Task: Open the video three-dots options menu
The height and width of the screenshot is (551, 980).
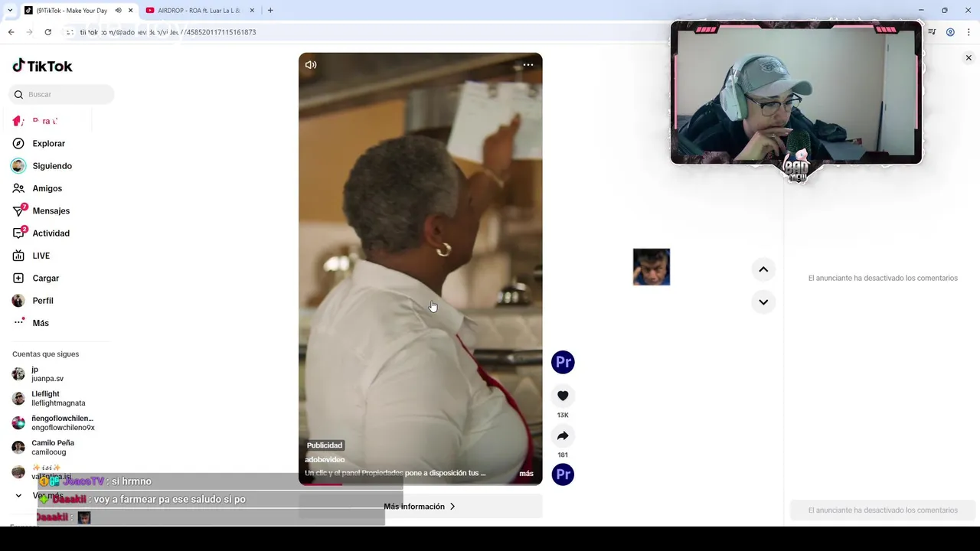Action: [528, 65]
